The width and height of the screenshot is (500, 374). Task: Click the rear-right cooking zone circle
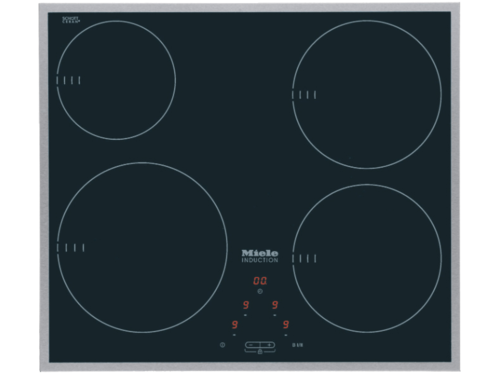(367, 95)
